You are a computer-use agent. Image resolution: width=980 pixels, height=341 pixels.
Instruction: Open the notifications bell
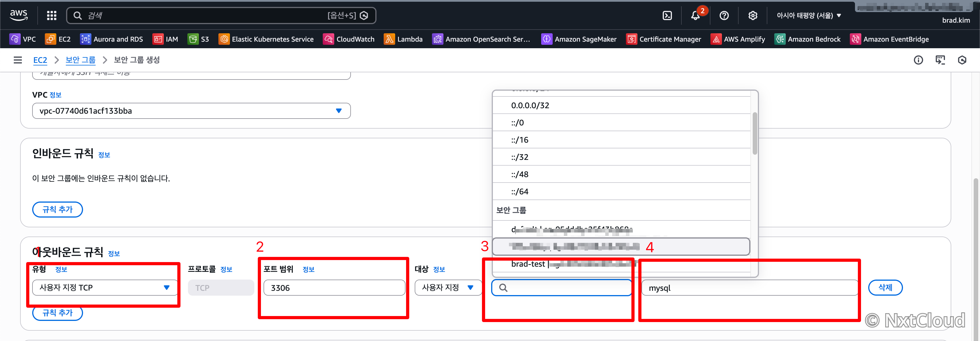pyautogui.click(x=696, y=15)
